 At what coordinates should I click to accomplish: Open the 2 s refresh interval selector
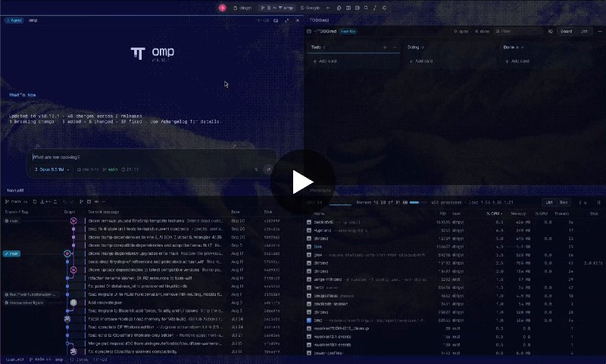(x=582, y=202)
